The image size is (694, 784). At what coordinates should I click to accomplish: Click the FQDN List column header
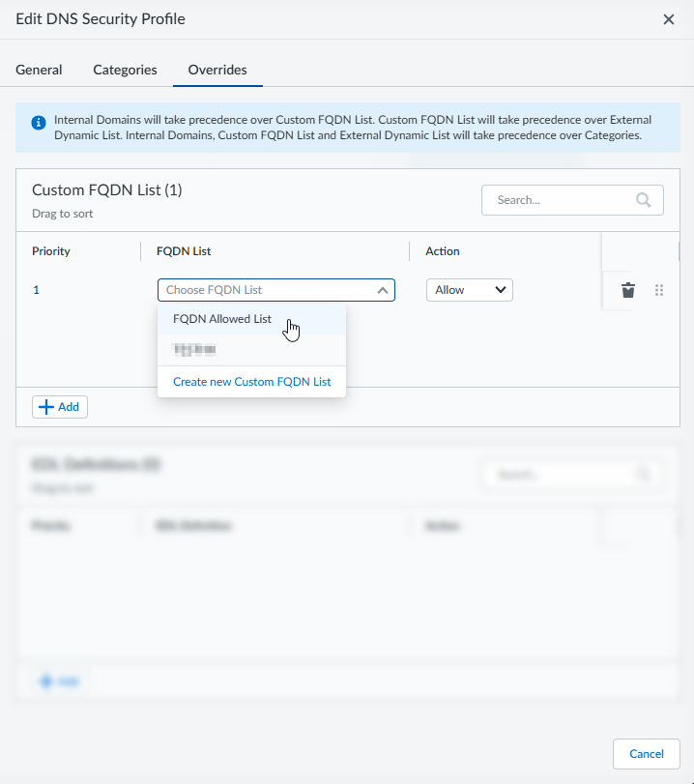coord(184,251)
